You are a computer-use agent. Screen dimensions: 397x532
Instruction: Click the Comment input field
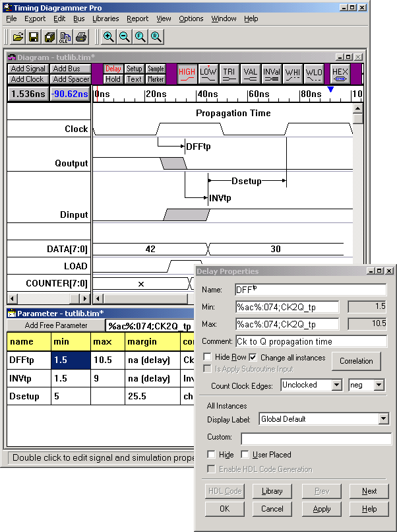[311, 341]
